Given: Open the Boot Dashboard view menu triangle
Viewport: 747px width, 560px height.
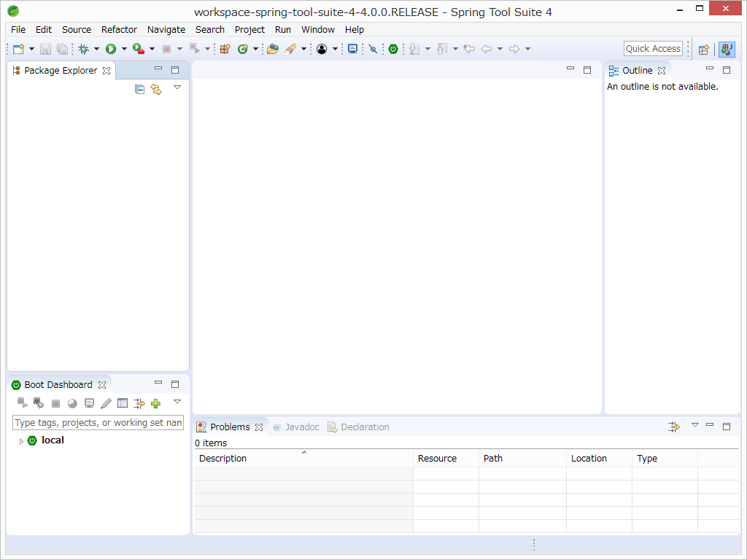Looking at the screenshot, I should tap(177, 402).
